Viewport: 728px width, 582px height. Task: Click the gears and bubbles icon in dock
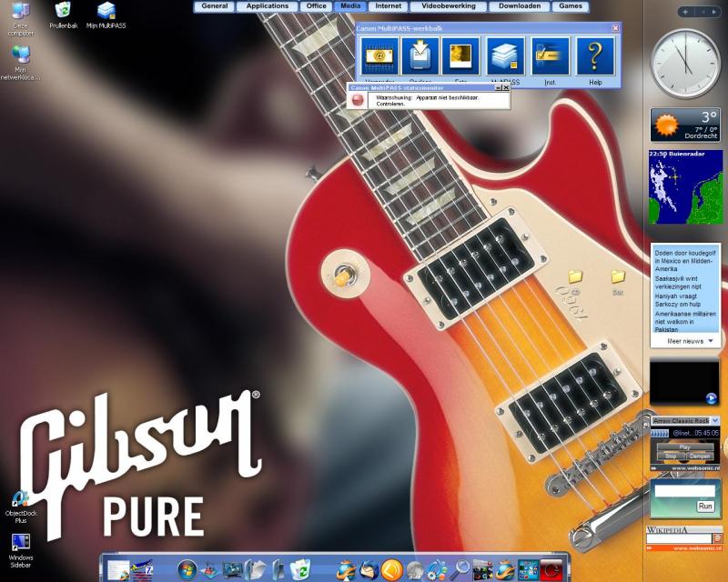coord(437,570)
